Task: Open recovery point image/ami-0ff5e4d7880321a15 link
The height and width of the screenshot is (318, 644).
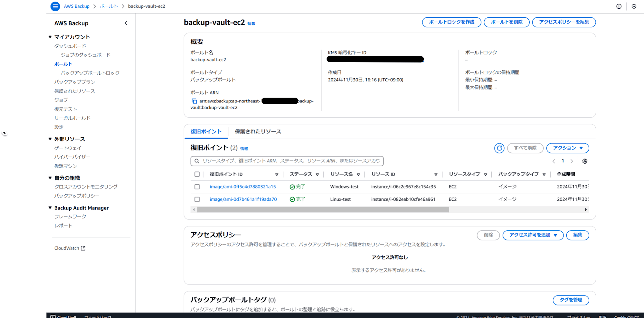Action: (243, 187)
